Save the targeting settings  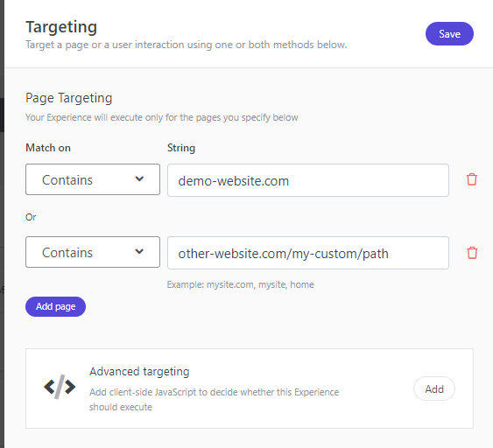point(449,33)
